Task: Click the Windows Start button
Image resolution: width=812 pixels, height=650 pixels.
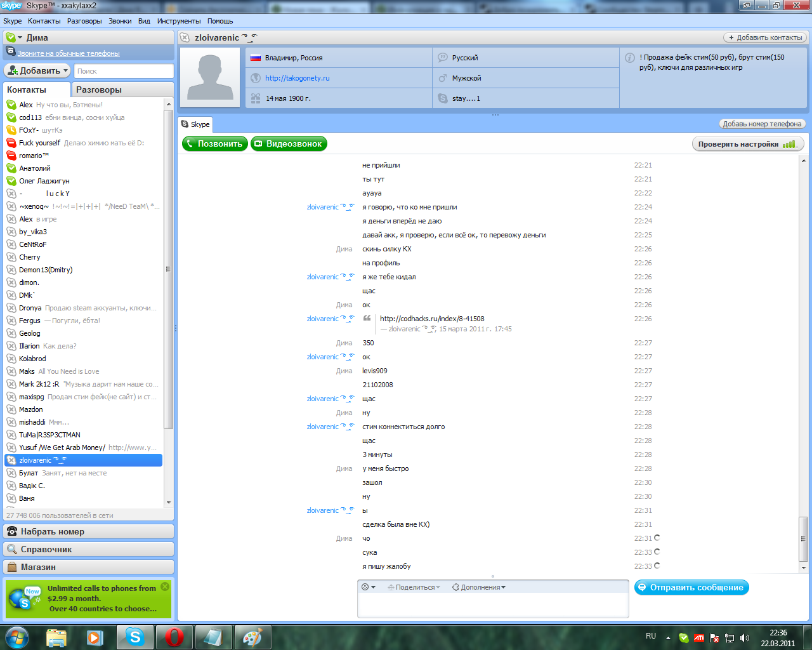Action: [x=17, y=637]
